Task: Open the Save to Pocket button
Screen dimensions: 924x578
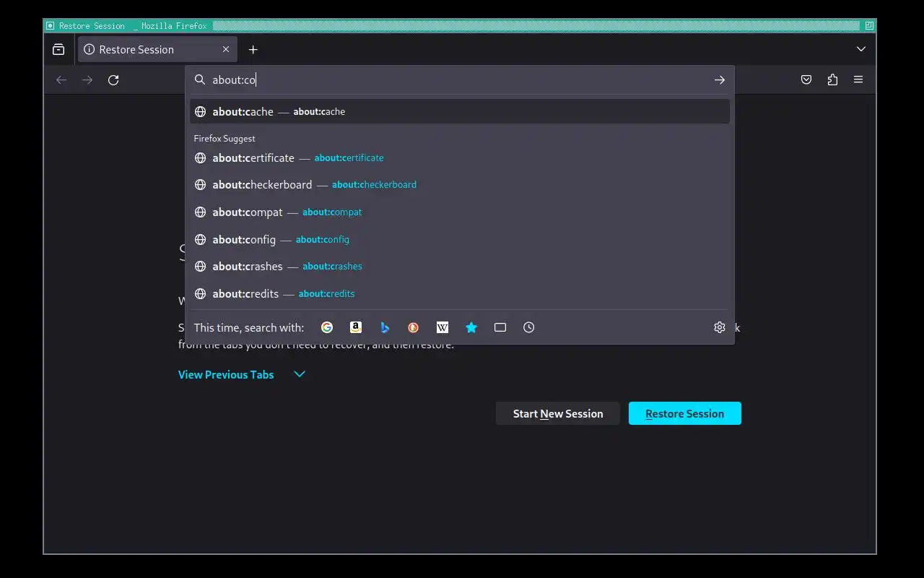Action: [x=806, y=79]
